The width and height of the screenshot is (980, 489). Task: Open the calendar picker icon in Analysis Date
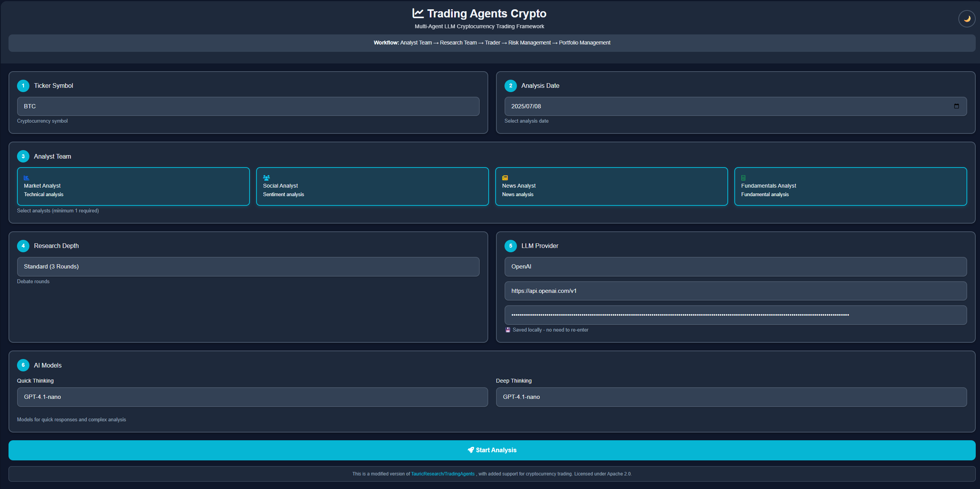tap(956, 106)
